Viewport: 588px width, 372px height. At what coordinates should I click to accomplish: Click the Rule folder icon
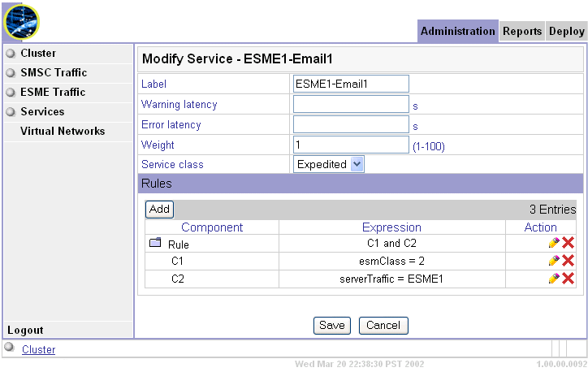point(155,243)
